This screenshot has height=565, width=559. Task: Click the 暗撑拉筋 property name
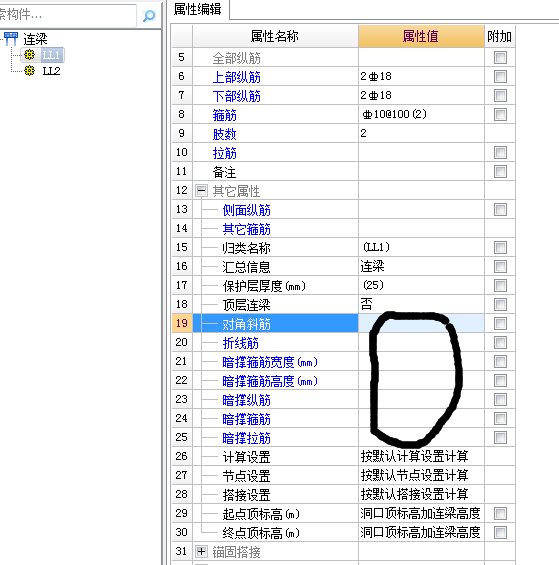247,438
